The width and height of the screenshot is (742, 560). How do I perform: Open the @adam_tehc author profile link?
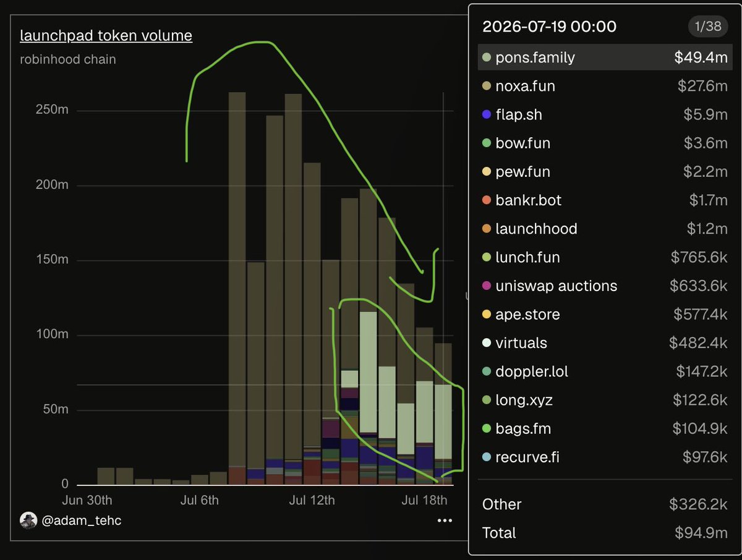click(x=82, y=520)
